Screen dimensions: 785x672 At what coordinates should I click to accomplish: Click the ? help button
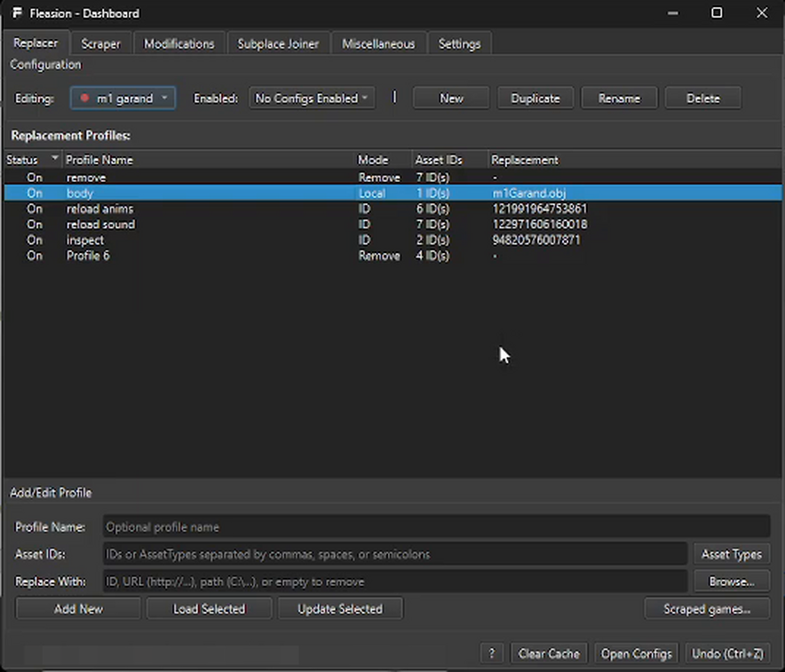(x=492, y=653)
